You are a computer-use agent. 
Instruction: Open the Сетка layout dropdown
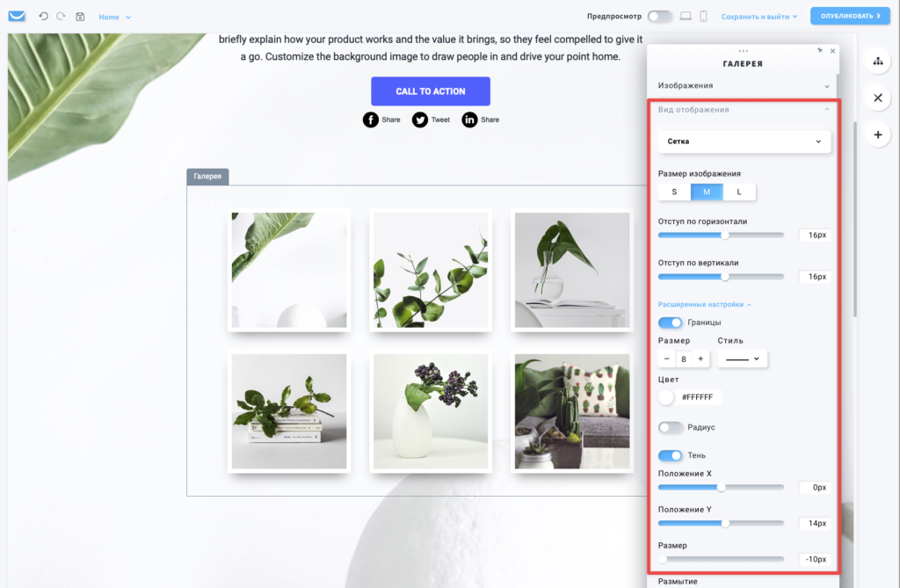pos(744,142)
